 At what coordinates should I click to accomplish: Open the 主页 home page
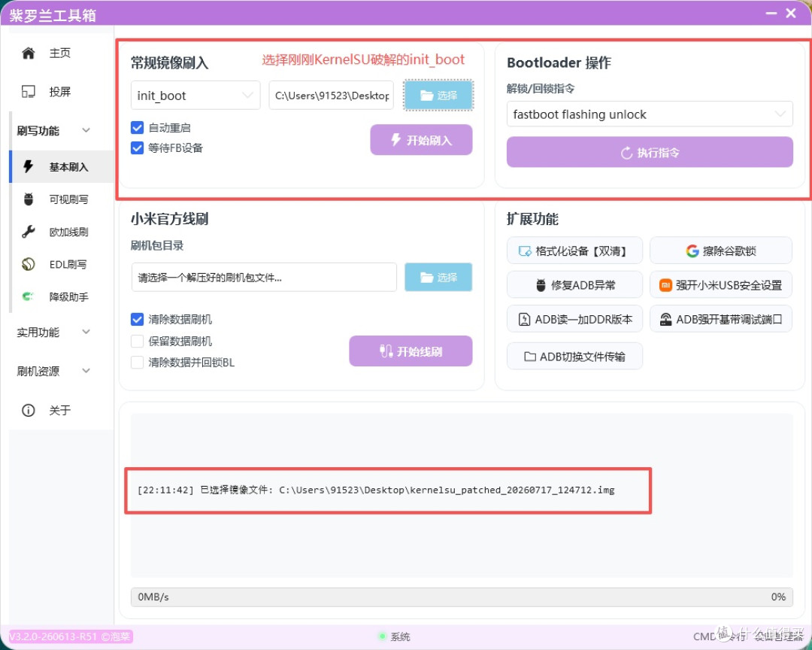(x=61, y=53)
